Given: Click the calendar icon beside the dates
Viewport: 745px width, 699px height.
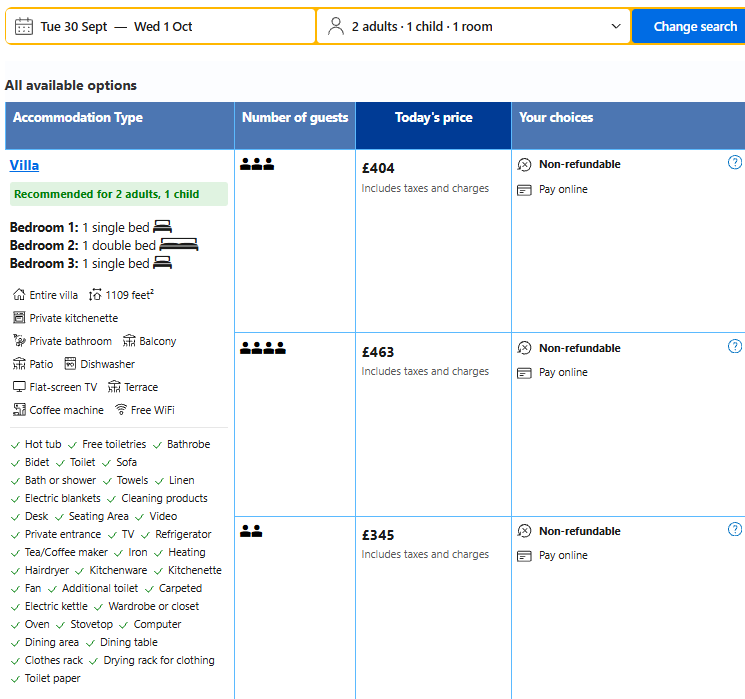Looking at the screenshot, I should (x=24, y=26).
